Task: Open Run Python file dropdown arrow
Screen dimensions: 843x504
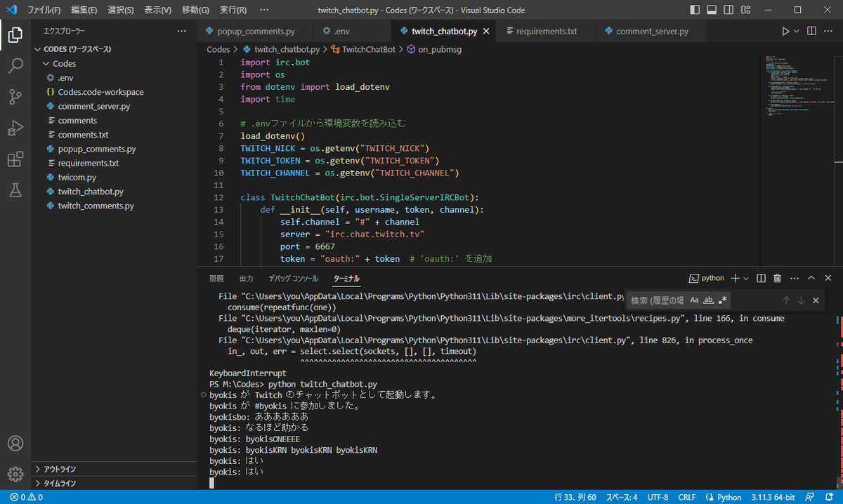Action: click(x=797, y=32)
